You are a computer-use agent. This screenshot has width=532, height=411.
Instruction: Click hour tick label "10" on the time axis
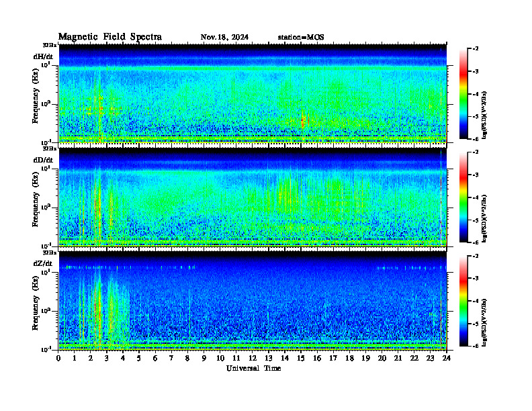220,359
